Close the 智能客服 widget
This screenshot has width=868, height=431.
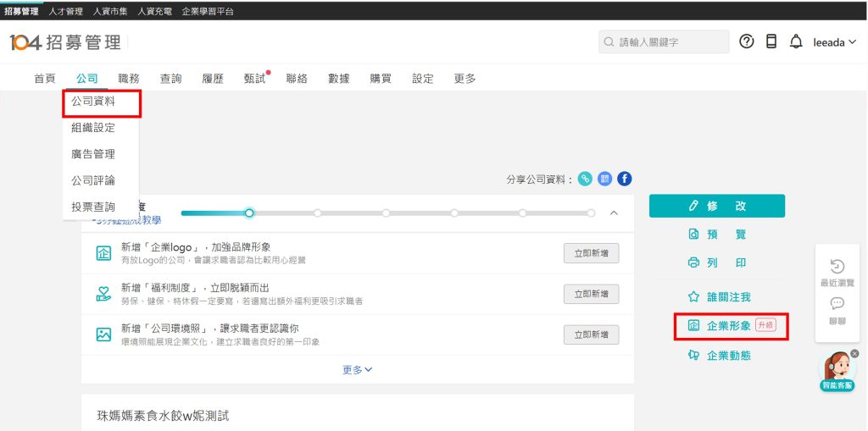click(854, 353)
